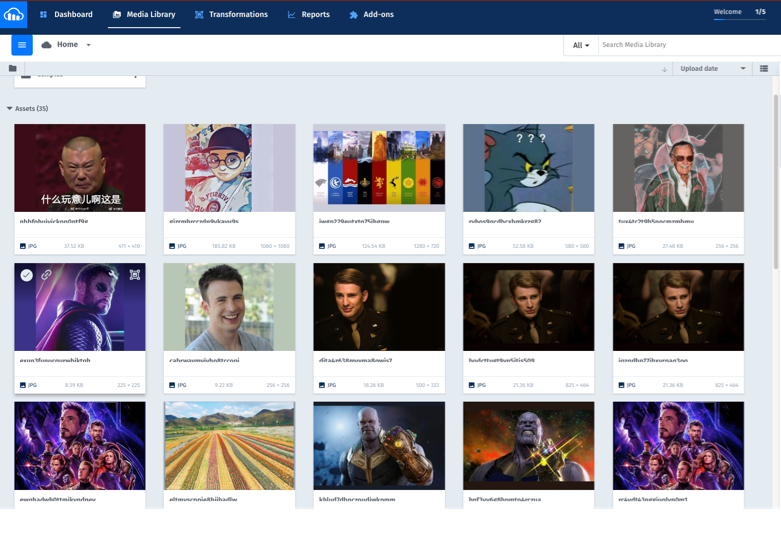Click the 1280 × 720 dimensions text
Viewport: 781px width, 541px height.
click(x=426, y=246)
